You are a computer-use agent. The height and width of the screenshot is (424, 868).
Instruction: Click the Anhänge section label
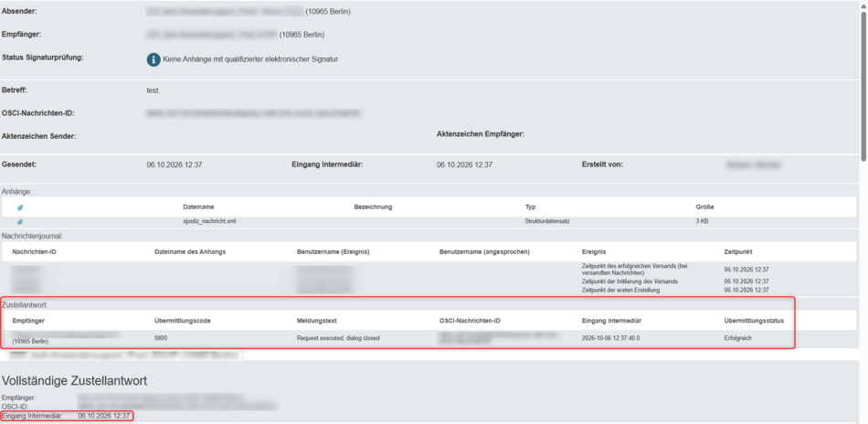pyautogui.click(x=17, y=192)
